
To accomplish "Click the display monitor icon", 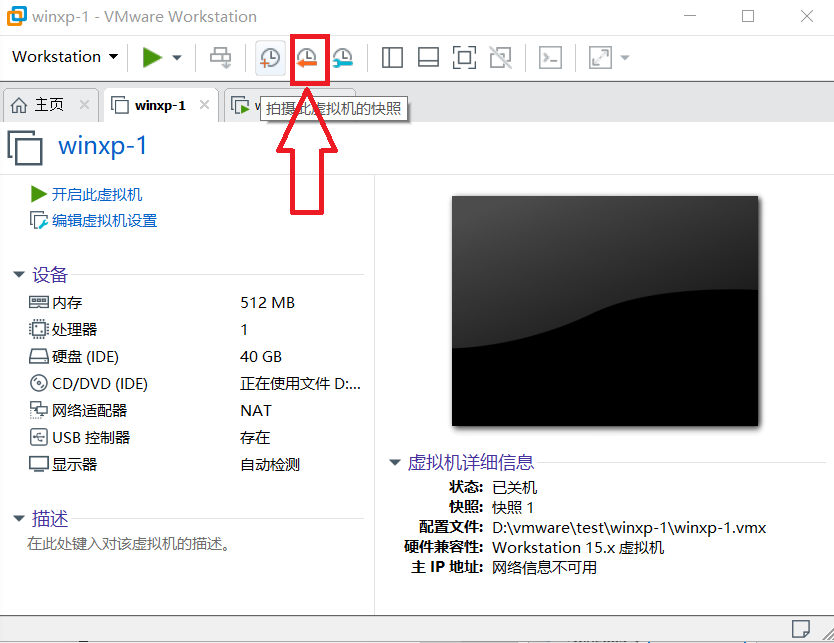I will click(x=39, y=464).
